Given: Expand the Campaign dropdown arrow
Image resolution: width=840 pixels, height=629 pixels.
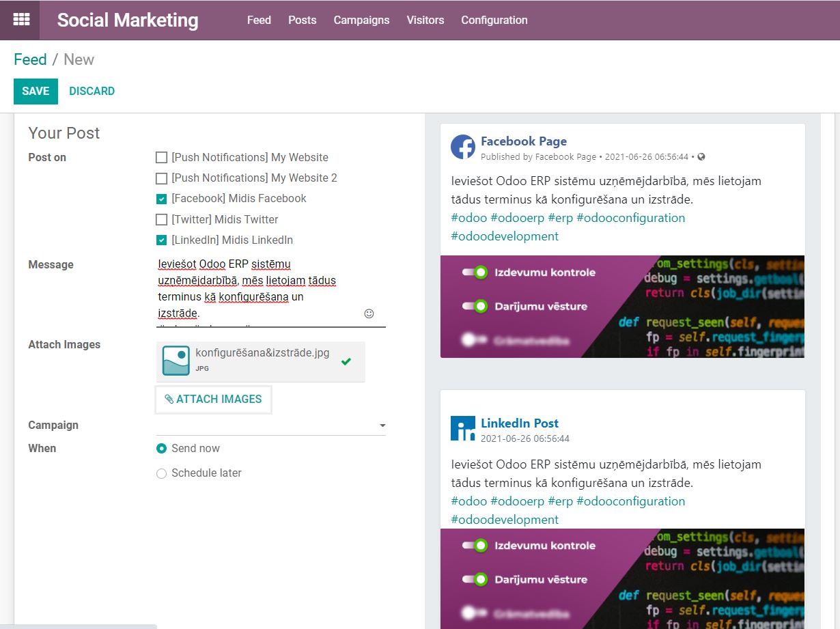Looking at the screenshot, I should point(382,425).
